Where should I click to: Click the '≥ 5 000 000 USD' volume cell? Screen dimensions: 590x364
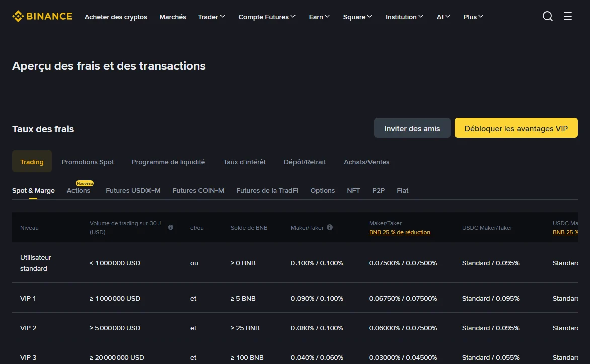click(x=115, y=328)
